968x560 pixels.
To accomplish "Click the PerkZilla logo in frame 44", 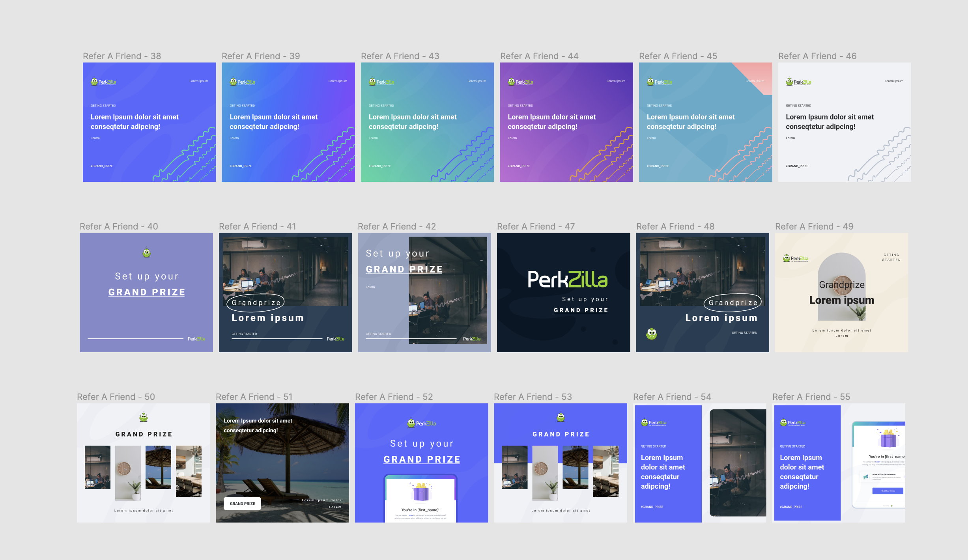I will 521,82.
